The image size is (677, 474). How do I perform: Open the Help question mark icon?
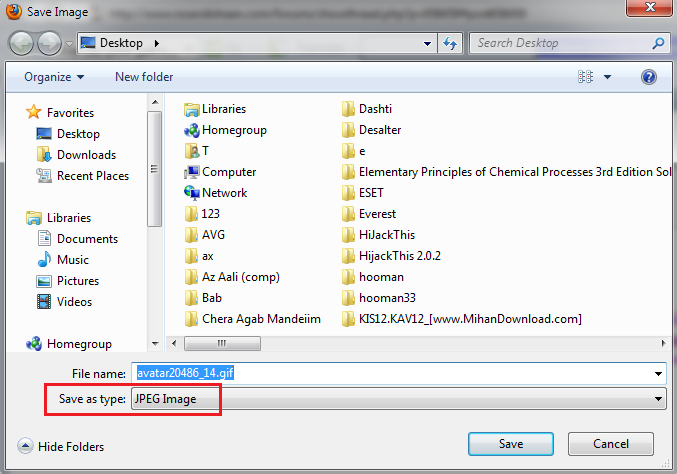[648, 77]
